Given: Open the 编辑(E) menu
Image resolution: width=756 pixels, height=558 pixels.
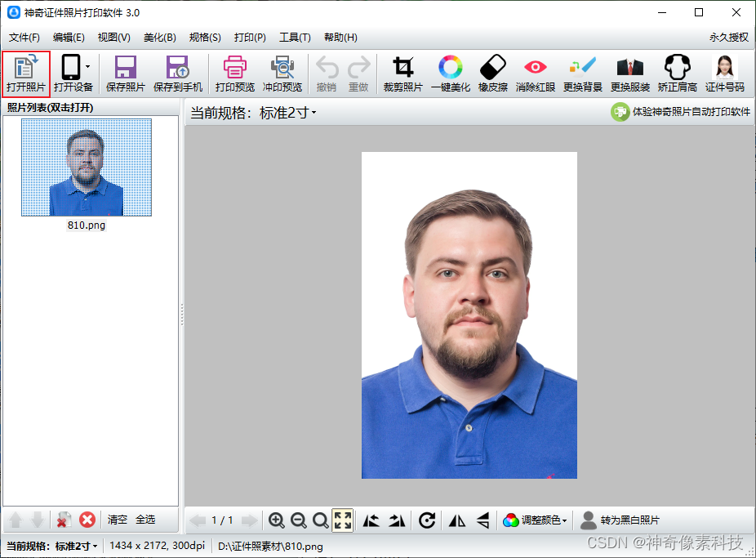Looking at the screenshot, I should tap(69, 37).
